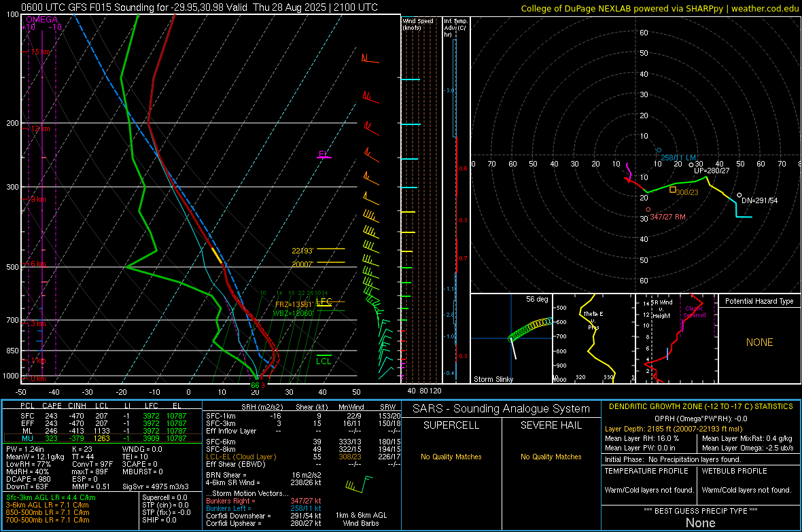Viewport: 802px width, 532px height.
Task: Click the 12 km height marker
Action: (x=40, y=128)
